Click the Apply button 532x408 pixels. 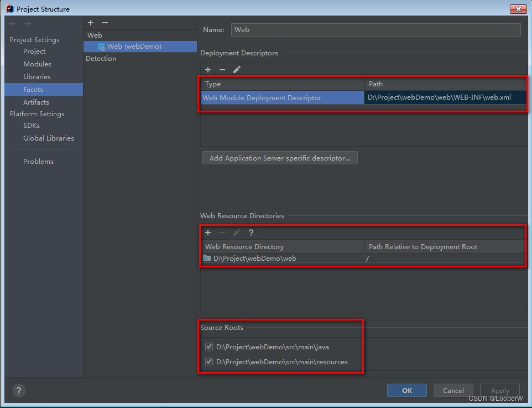tap(500, 390)
